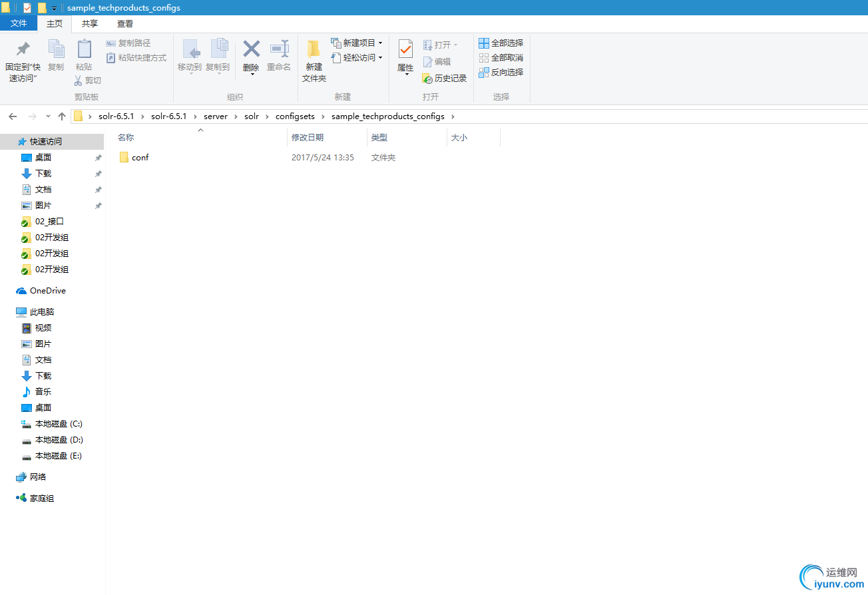Open the 文件 menu tab
The height and width of the screenshot is (595, 868).
tap(19, 24)
